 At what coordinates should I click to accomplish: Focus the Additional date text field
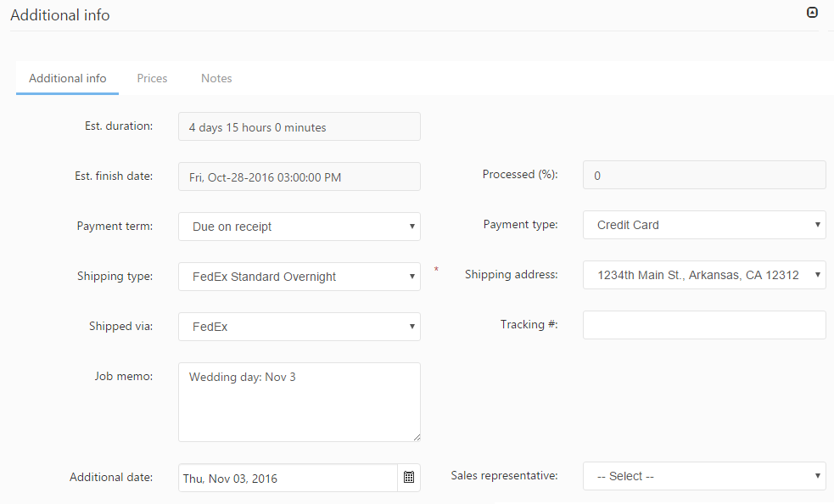pos(288,478)
